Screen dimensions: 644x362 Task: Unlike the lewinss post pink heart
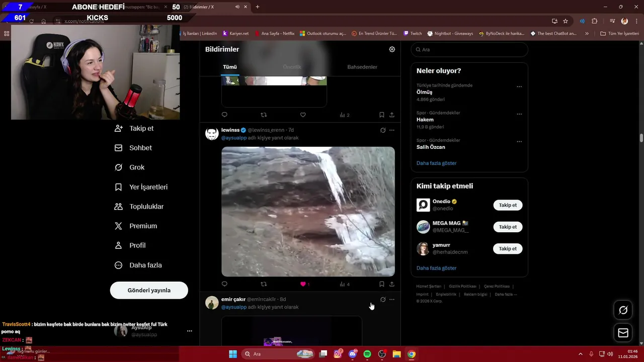[303, 284]
